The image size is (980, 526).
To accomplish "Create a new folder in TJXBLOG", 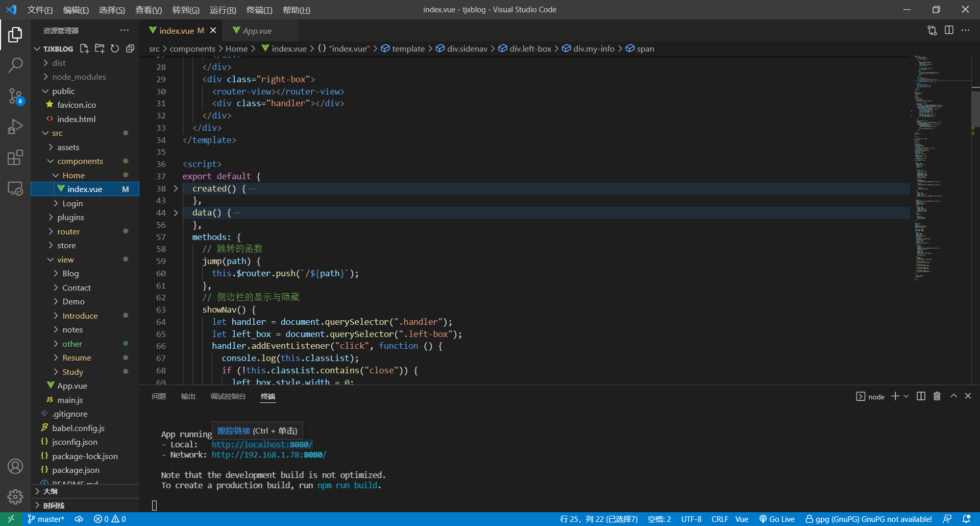I will 100,49.
